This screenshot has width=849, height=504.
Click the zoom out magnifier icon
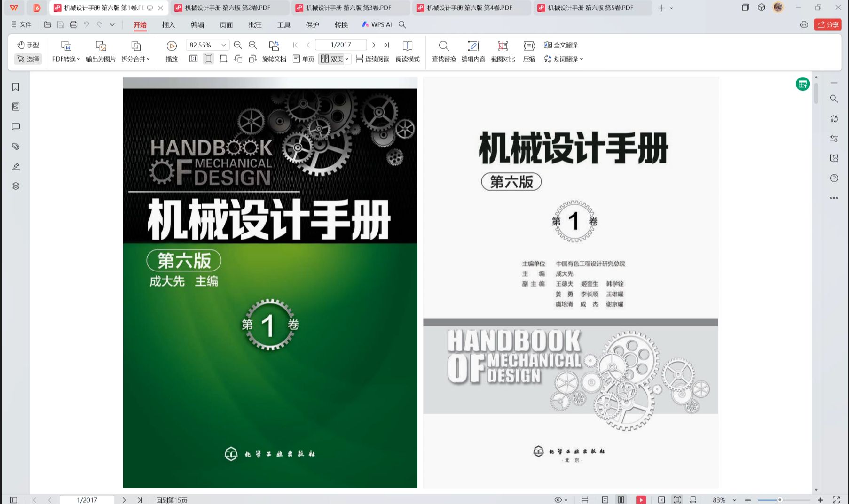[238, 45]
